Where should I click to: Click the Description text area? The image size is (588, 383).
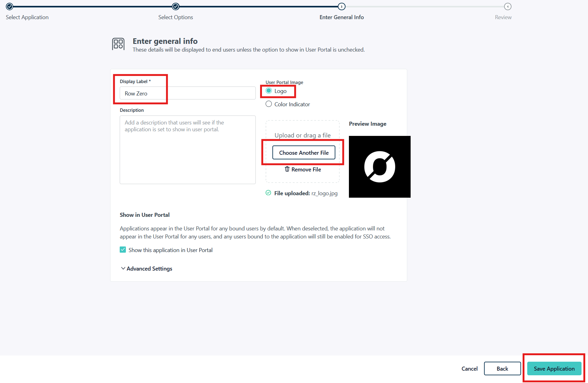pyautogui.click(x=187, y=150)
